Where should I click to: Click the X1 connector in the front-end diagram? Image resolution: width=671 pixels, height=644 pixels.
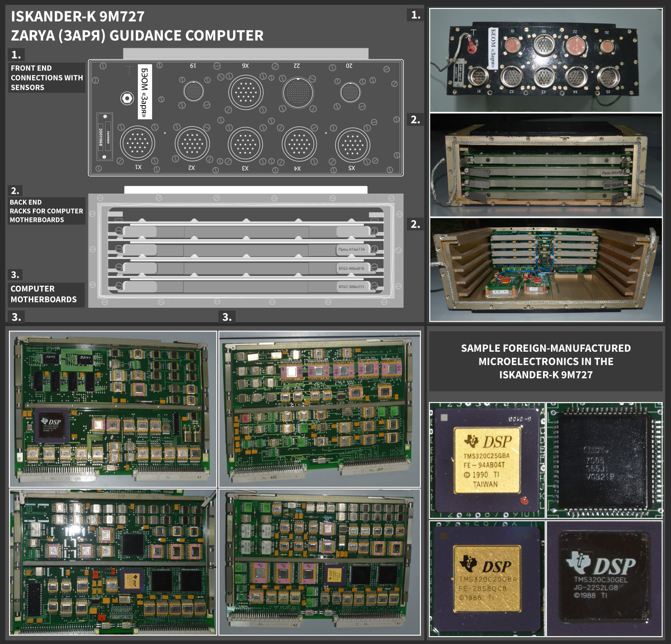click(x=137, y=143)
